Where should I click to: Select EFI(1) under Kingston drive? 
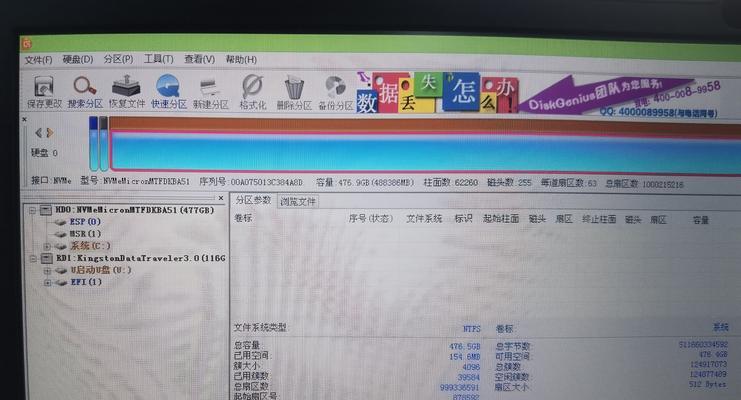pyautogui.click(x=86, y=282)
